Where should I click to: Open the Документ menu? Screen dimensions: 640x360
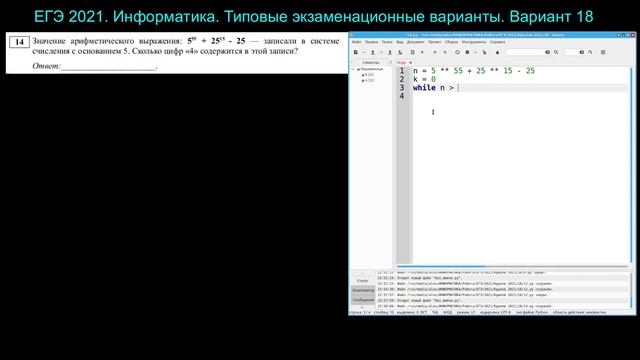416,42
